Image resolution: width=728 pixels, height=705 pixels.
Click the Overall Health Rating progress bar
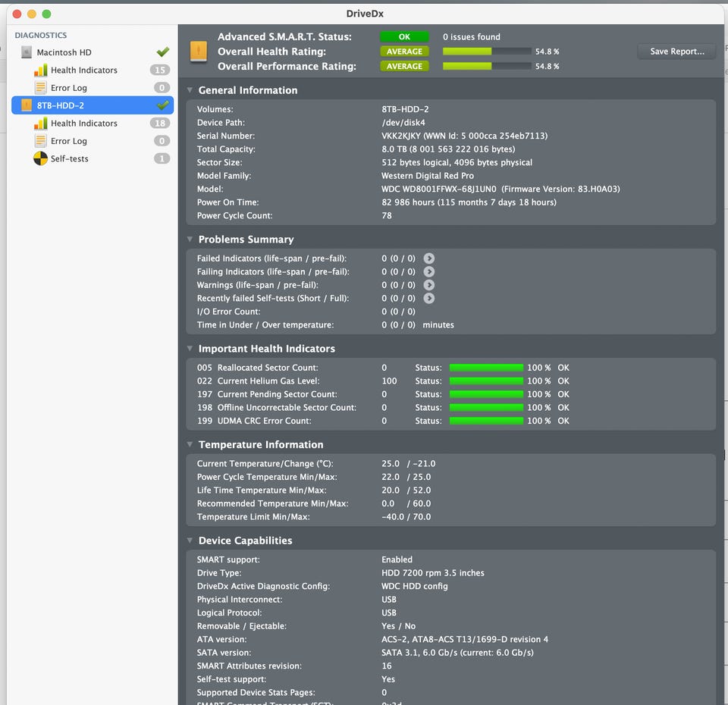[487, 52]
